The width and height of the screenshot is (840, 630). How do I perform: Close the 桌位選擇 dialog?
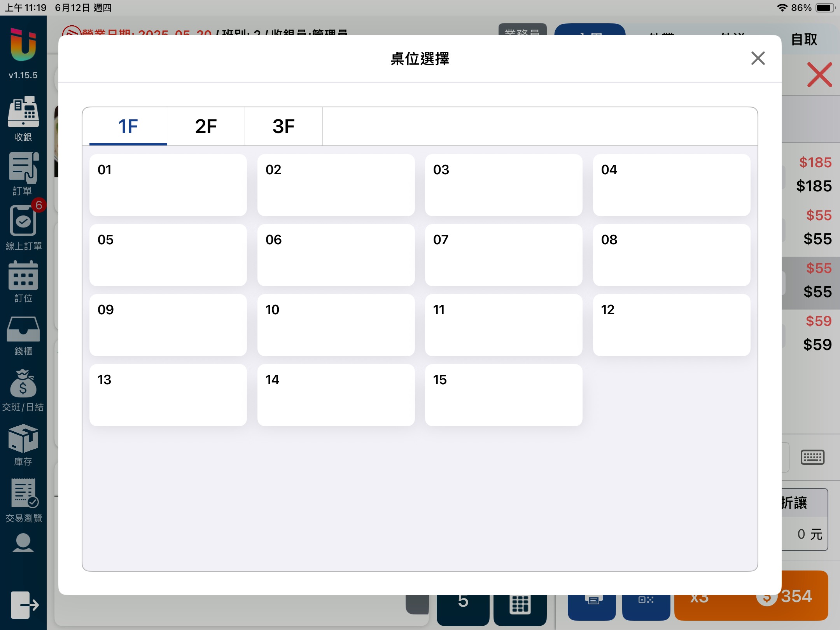point(758,58)
